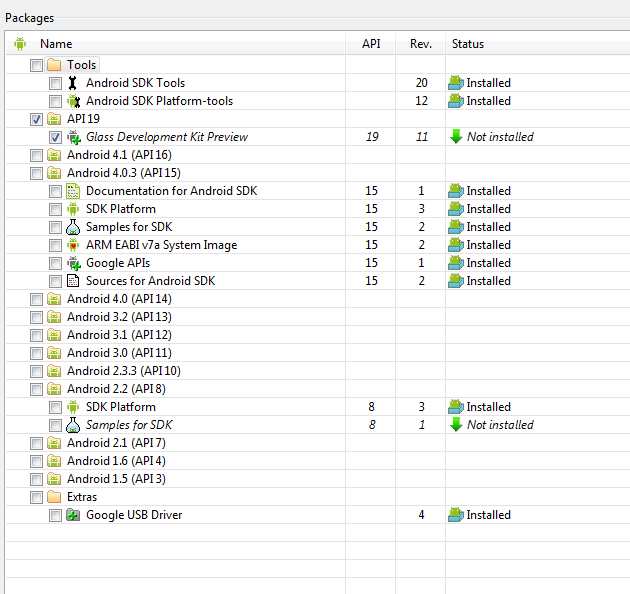Sort by the Rev. column header
Screen dimensions: 630x594
click(421, 43)
